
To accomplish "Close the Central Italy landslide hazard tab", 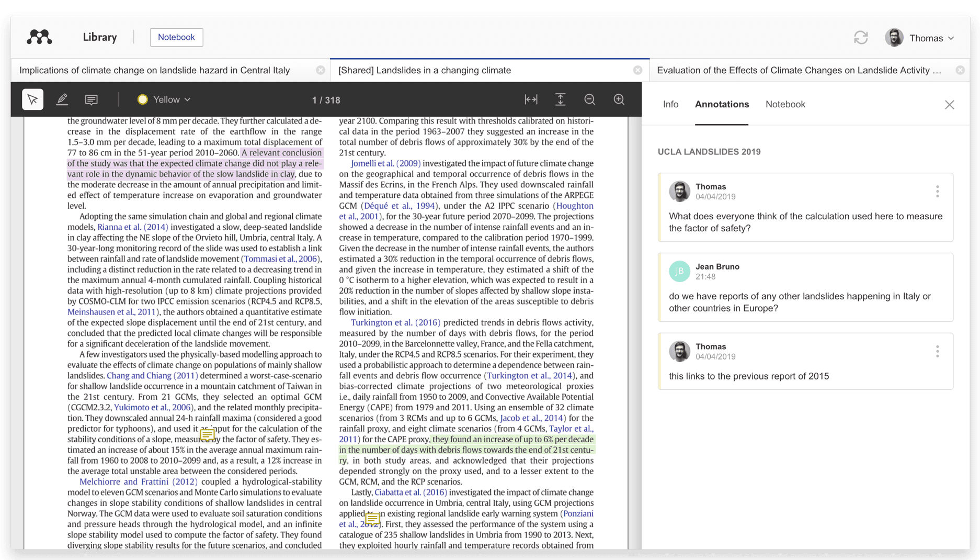I will tap(321, 70).
